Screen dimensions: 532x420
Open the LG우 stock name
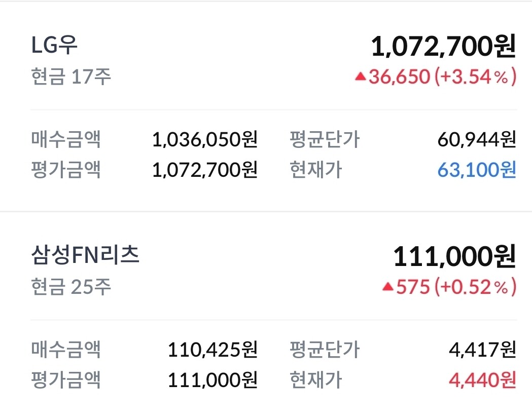pyautogui.click(x=54, y=46)
